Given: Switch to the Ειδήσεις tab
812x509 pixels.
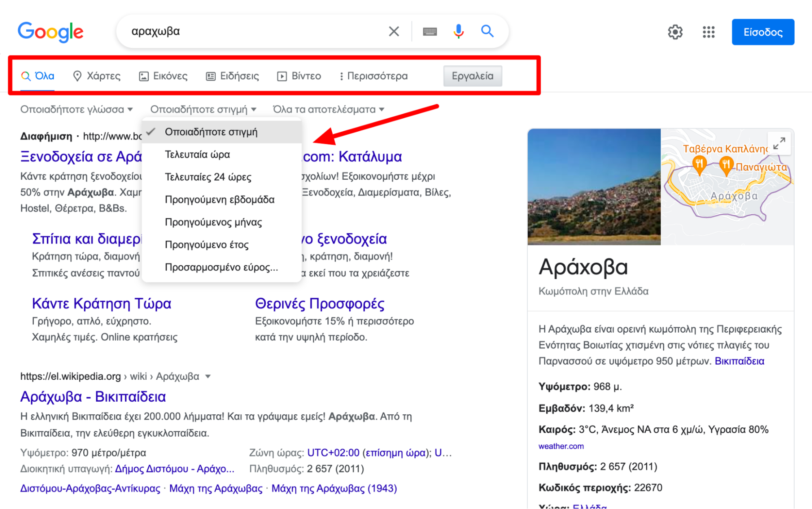Looking at the screenshot, I should [x=232, y=76].
